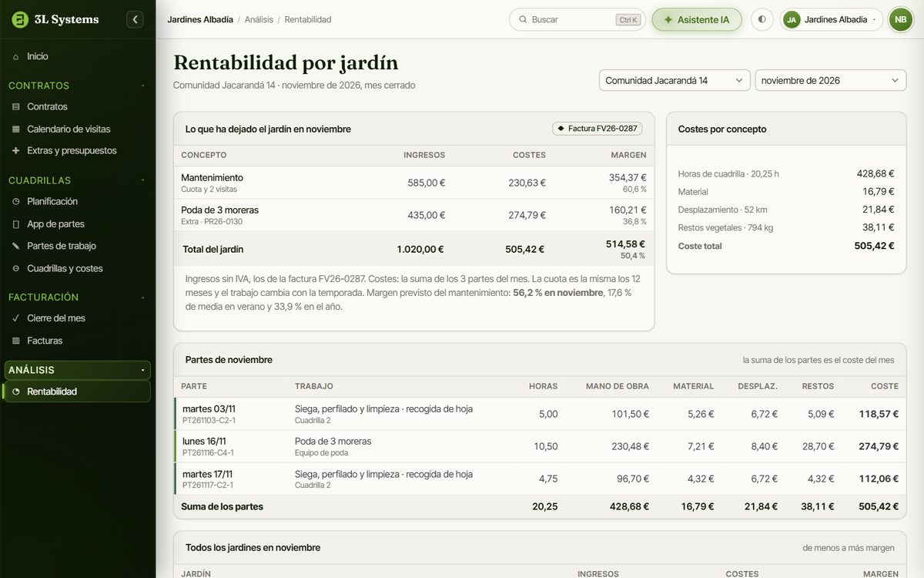Click the search magnifier icon
The height and width of the screenshot is (578, 924).
click(x=523, y=19)
